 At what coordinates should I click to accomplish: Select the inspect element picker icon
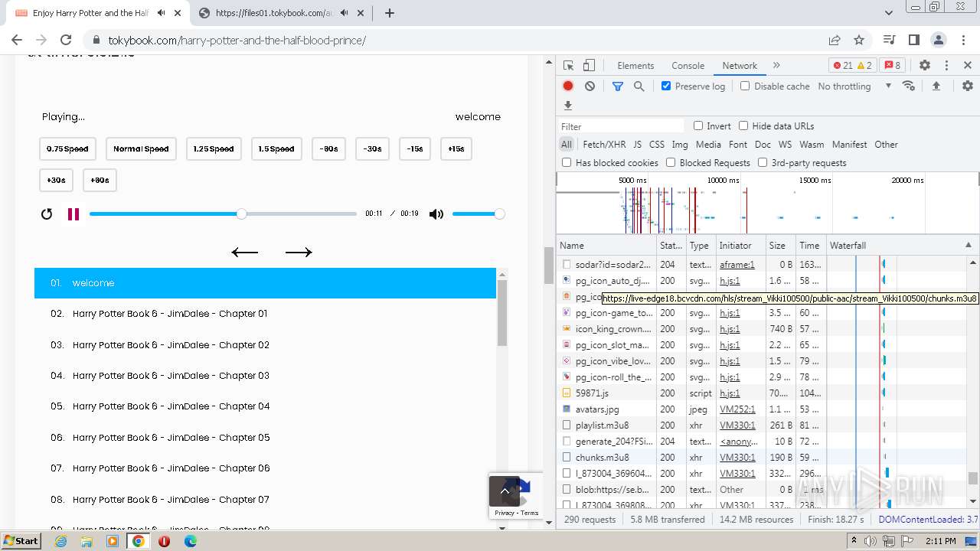coord(568,66)
